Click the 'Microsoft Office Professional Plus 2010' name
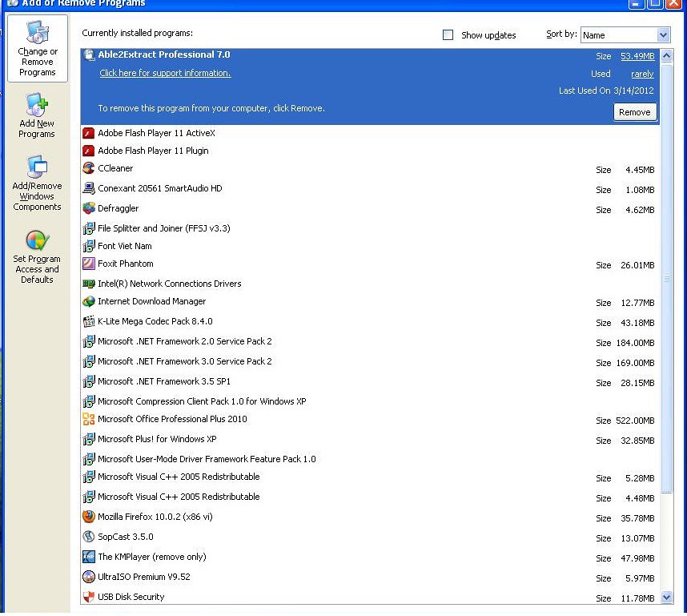This screenshot has width=687, height=616. (172, 419)
